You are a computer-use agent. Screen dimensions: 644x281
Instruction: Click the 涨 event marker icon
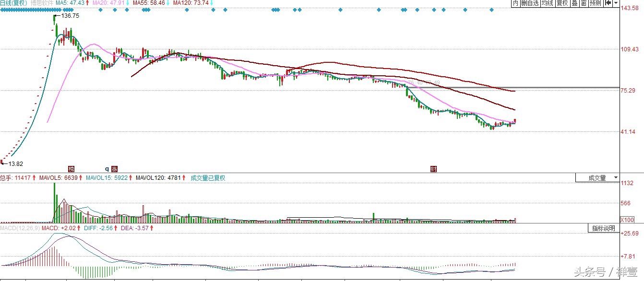[x=114, y=169]
